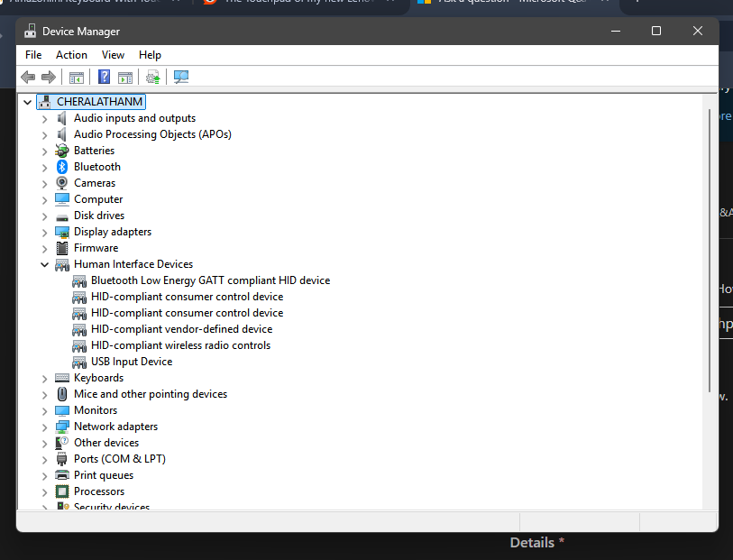Click the Show/Hide Console Tree toolbar icon

pos(77,78)
